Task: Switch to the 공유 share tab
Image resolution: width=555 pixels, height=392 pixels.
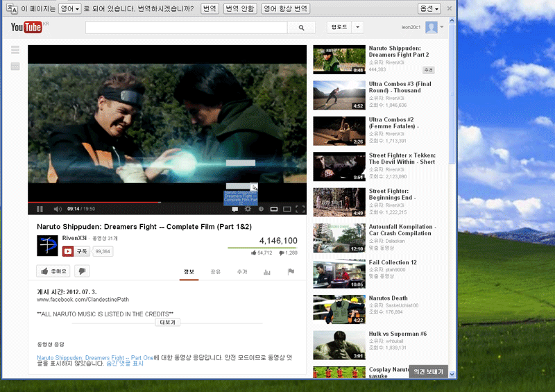Action: coord(215,271)
